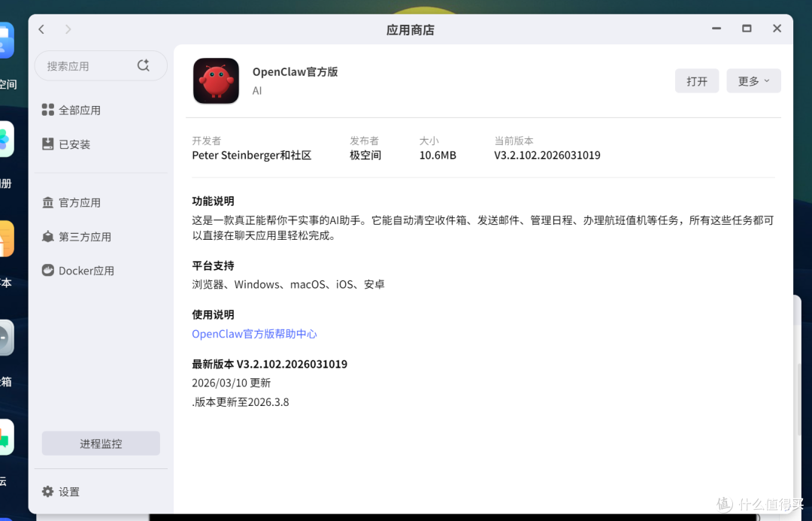The image size is (812, 521).
Task: Click current version V3.2.102.2026031019 value
Action: 547,156
